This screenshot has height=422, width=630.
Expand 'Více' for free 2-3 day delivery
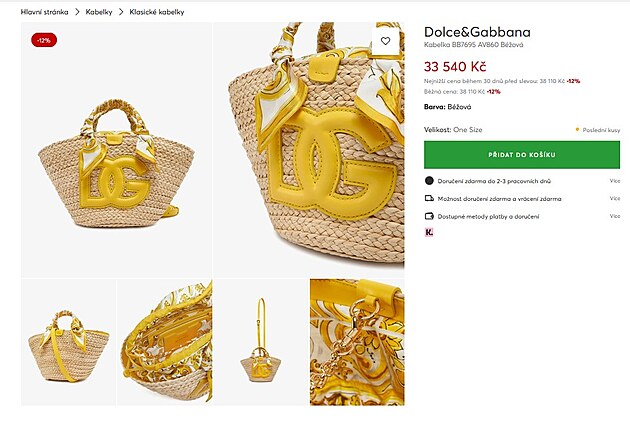(x=614, y=181)
